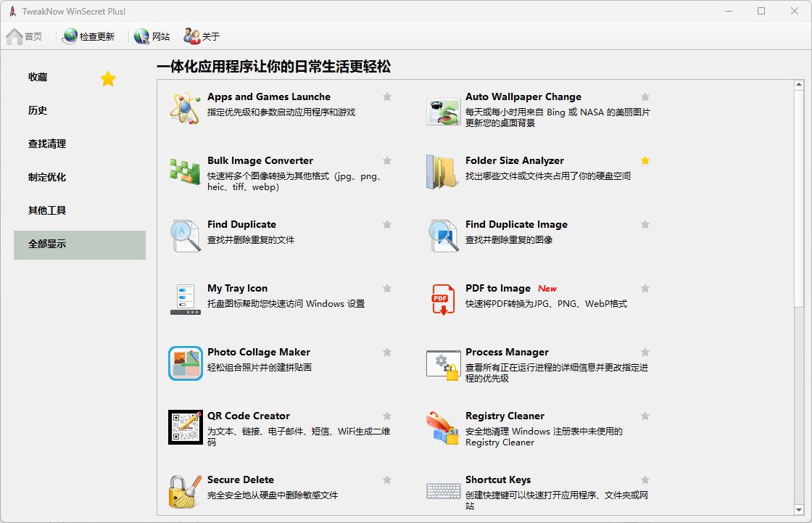Click the PDF to Image title
This screenshot has height=523, width=812.
pyautogui.click(x=497, y=288)
